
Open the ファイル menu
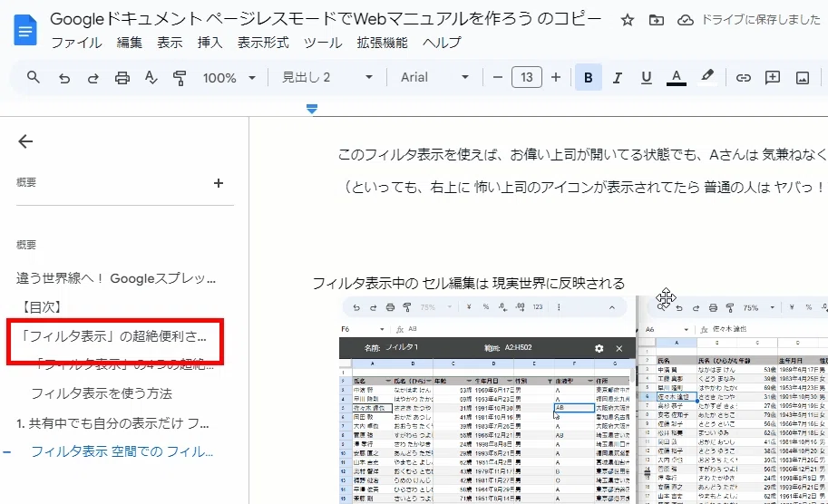point(76,43)
